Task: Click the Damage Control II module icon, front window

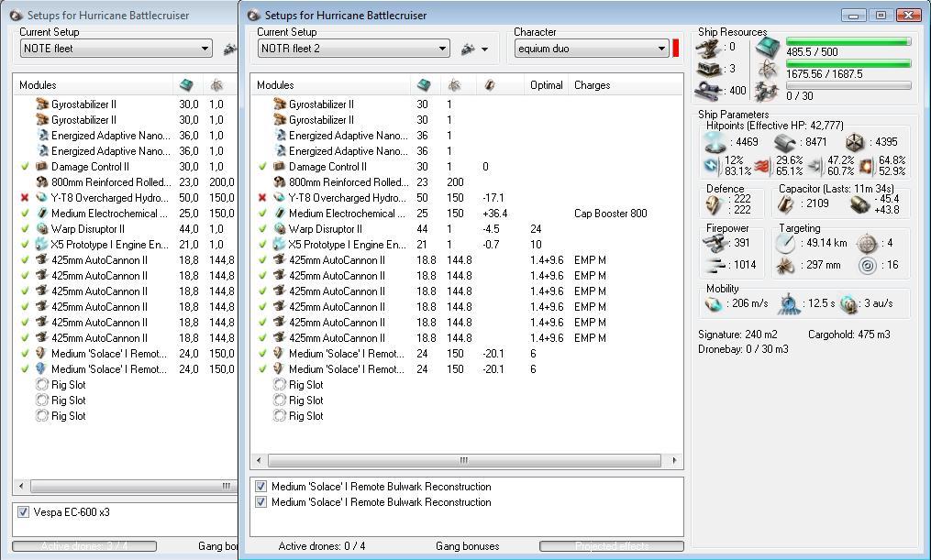Action: click(x=279, y=167)
